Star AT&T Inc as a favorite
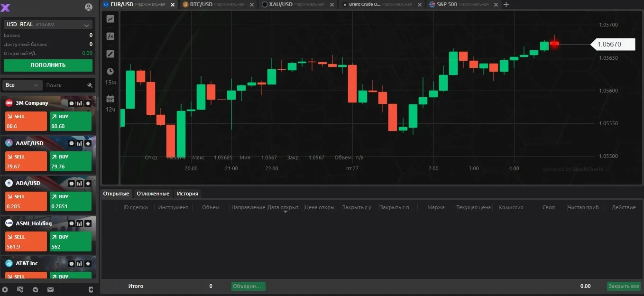Image resolution: width=644 pixels, height=296 pixels. tap(88, 263)
